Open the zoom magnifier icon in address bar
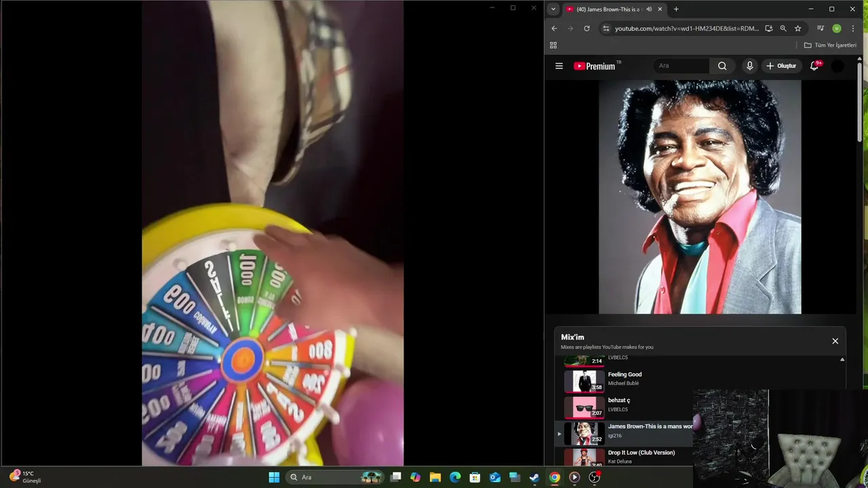This screenshot has height=488, width=868. click(x=783, y=28)
